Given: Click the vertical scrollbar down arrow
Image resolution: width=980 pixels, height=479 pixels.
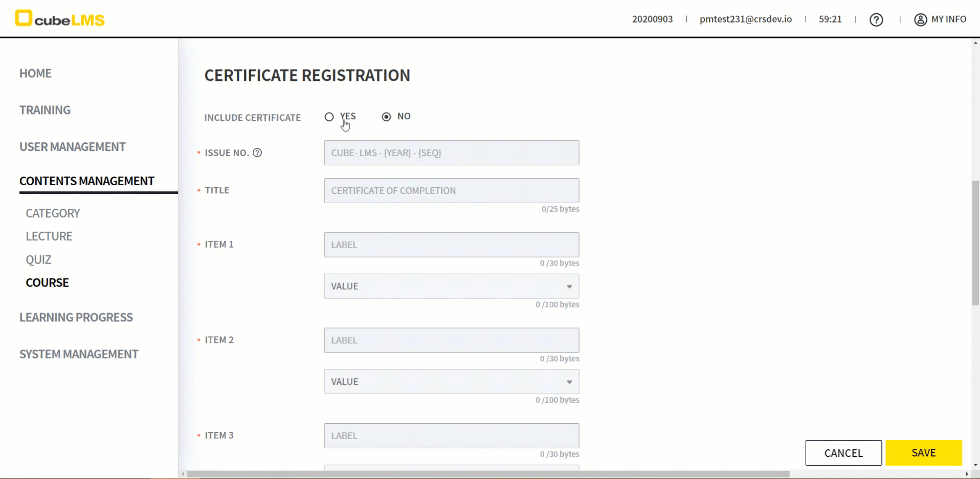Looking at the screenshot, I should coord(975,465).
